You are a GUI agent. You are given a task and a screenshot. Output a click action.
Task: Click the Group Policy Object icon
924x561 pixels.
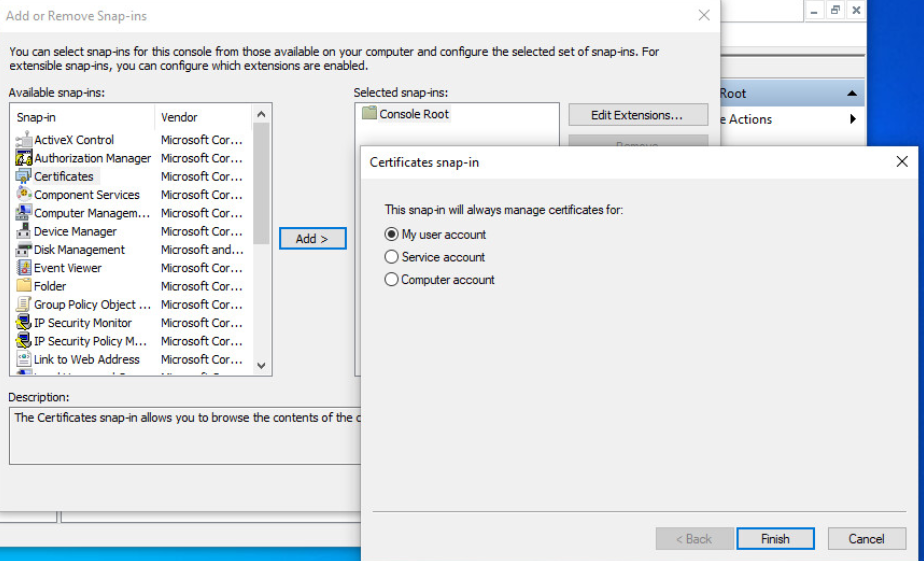[24, 304]
